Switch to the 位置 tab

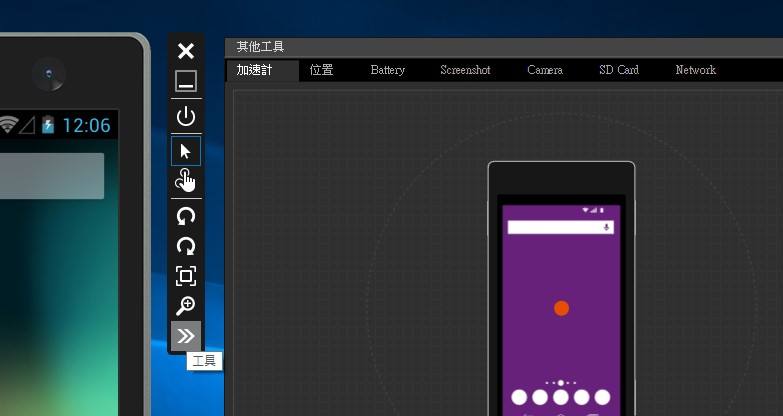pos(321,70)
